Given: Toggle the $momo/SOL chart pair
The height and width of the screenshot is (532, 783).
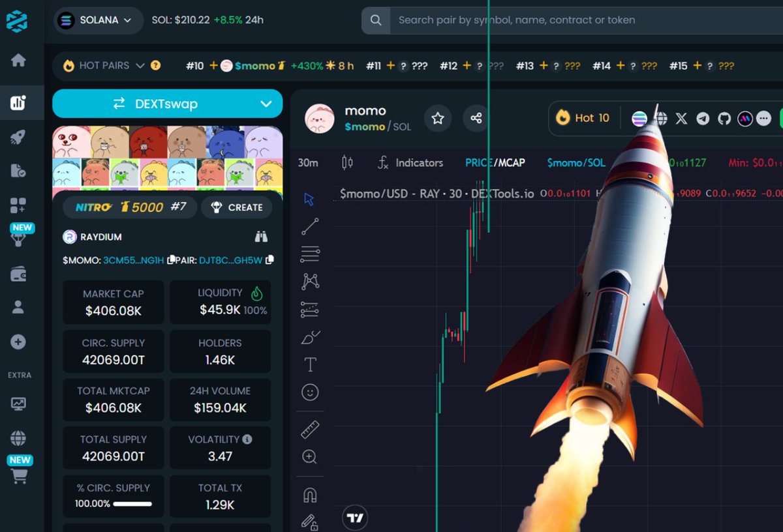Looking at the screenshot, I should [x=576, y=163].
